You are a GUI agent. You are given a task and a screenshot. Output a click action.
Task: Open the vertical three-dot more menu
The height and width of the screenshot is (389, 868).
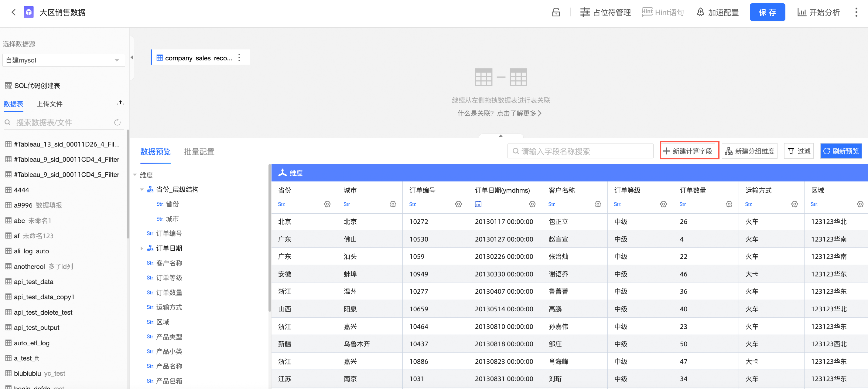(x=856, y=12)
